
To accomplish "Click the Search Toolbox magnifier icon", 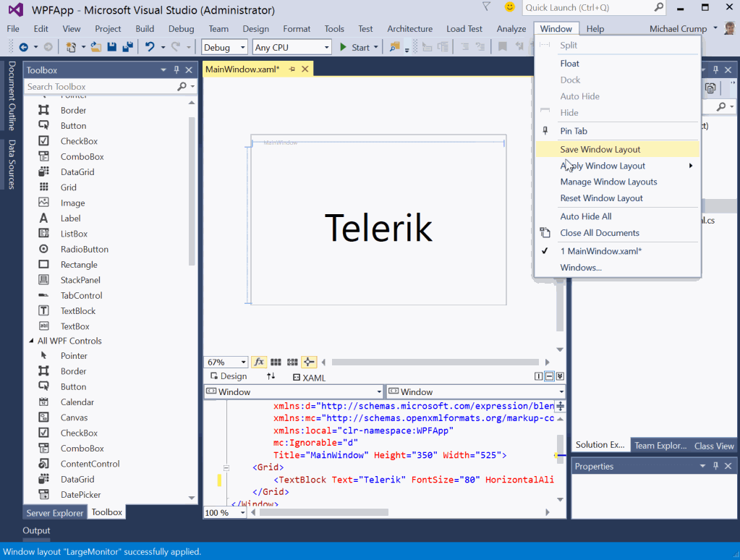I will (182, 86).
